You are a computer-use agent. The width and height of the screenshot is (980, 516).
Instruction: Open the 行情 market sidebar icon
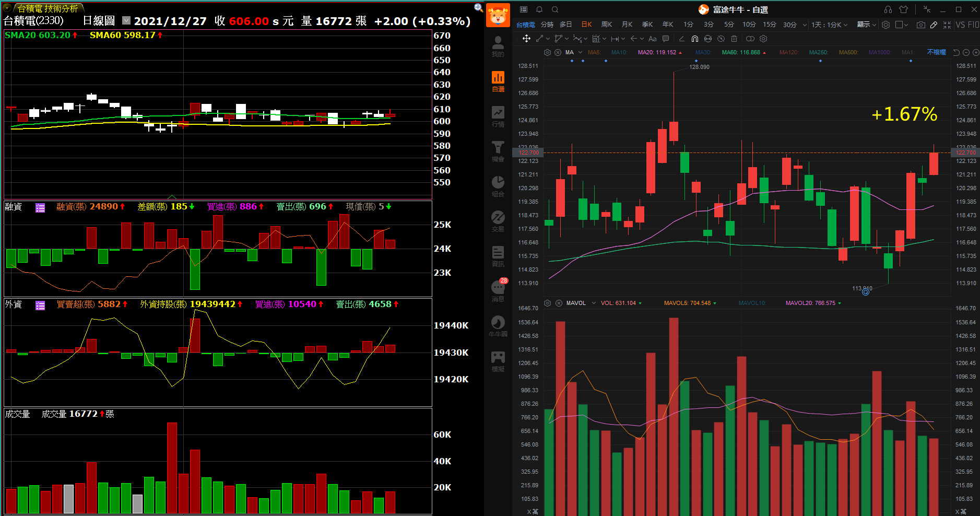pyautogui.click(x=498, y=116)
